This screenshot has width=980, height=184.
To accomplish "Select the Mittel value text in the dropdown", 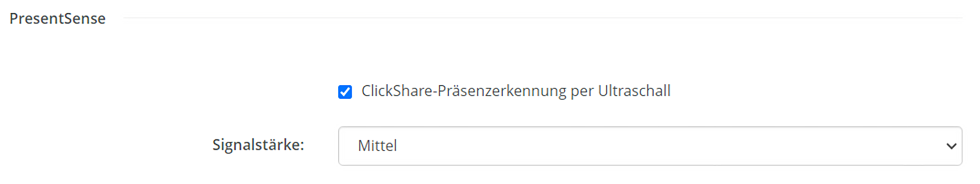I will (377, 146).
